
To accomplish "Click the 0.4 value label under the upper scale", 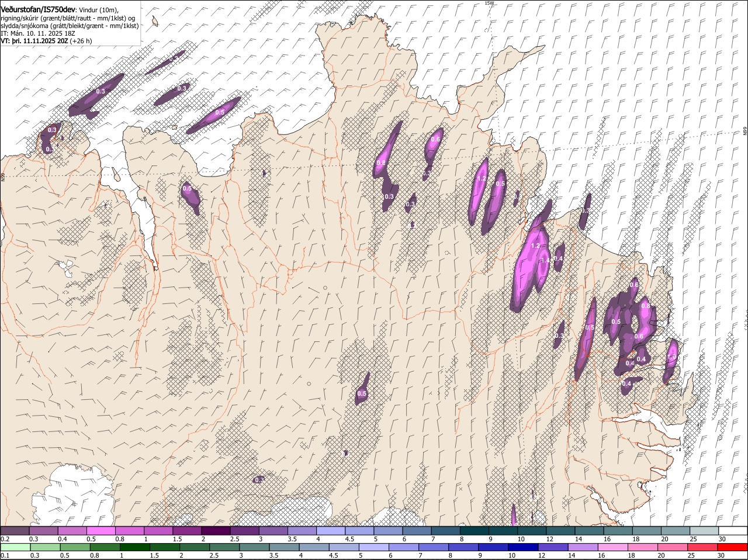I will pyautogui.click(x=63, y=539).
